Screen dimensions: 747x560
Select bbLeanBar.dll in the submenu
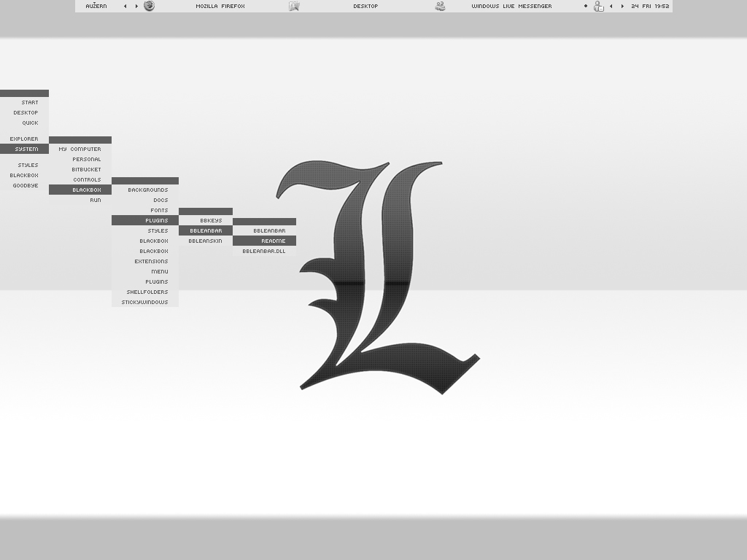(264, 250)
